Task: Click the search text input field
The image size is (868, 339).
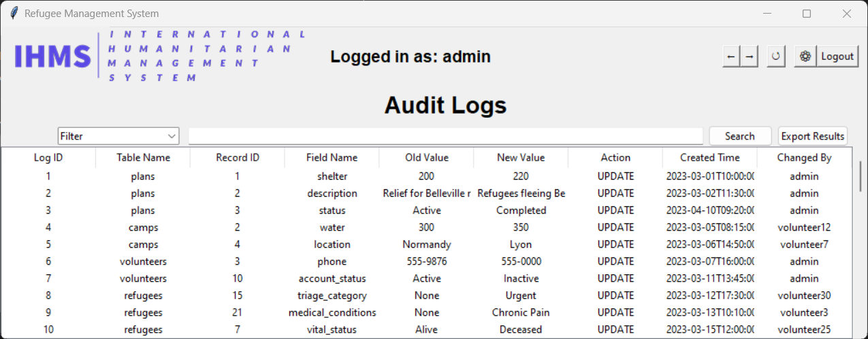Action: point(445,136)
